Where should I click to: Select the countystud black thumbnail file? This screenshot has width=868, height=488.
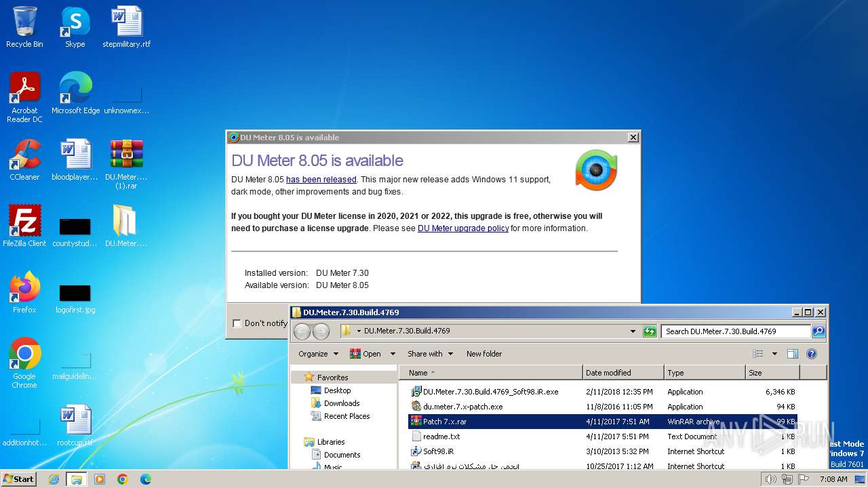[x=75, y=232]
